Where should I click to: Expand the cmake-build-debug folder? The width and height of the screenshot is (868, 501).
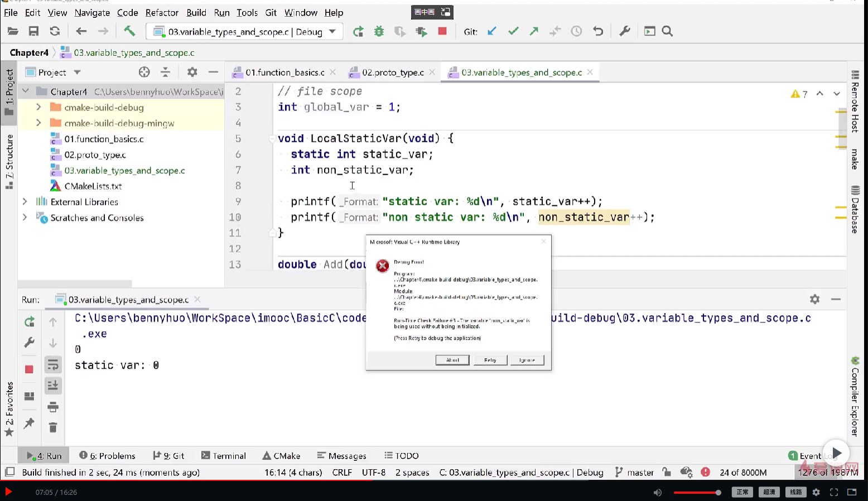[38, 107]
